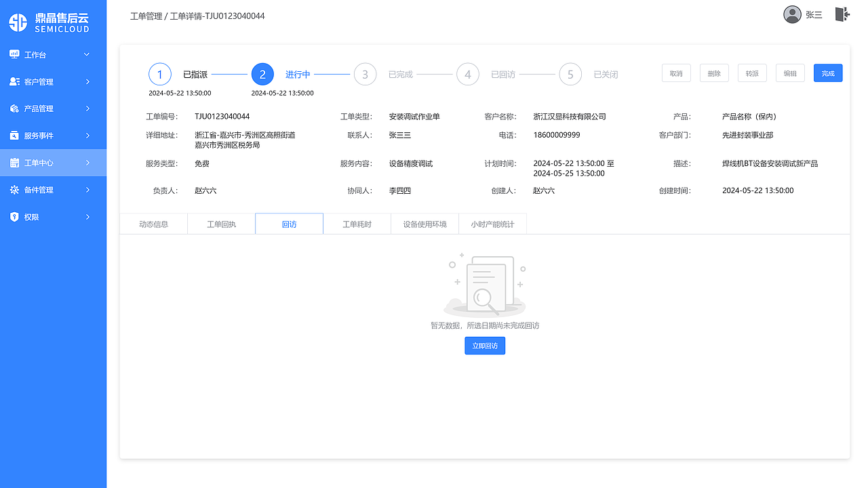Open user avatar next to 张三
868x488 pixels.
coord(792,14)
